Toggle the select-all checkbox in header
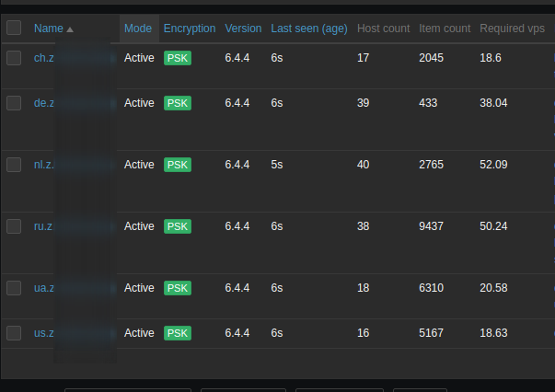The image size is (555, 392). 14,28
